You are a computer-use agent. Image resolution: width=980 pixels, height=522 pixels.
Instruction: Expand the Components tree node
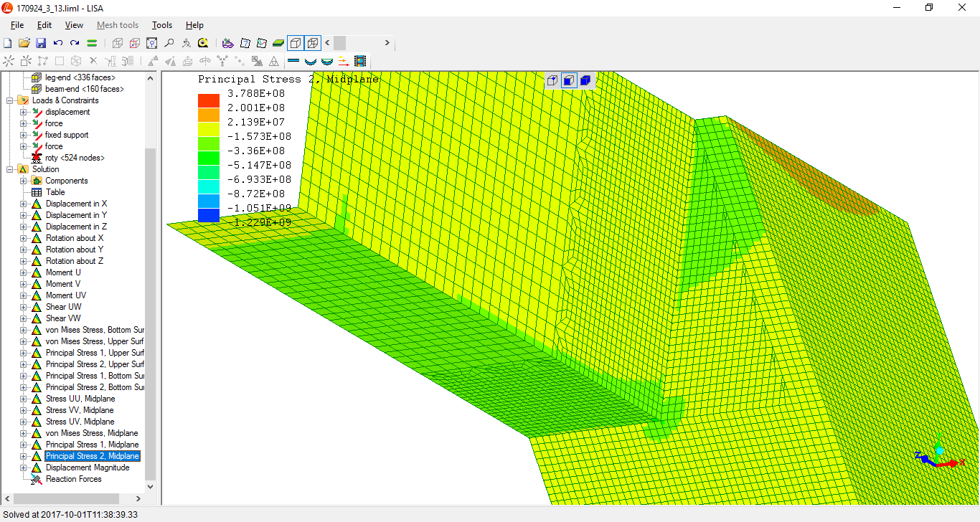click(24, 181)
